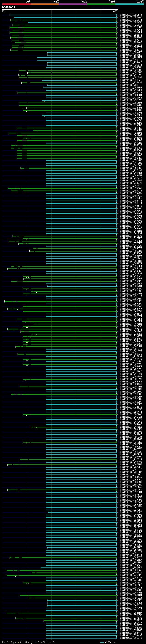The height and width of the screenshot is (644, 146).
Task: Select hit UniRef100_Q1EPK5
Action: (x=131, y=239)
